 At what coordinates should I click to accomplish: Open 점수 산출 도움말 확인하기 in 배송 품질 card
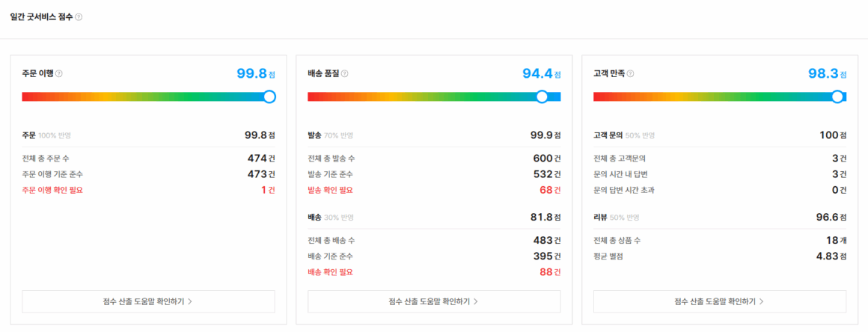point(434,301)
